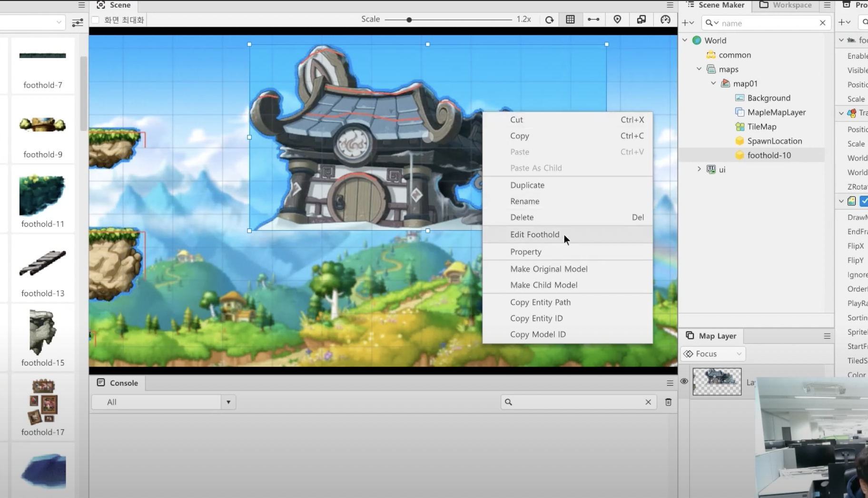Clear the console search with X
This screenshot has height=498, width=868.
[x=648, y=402]
